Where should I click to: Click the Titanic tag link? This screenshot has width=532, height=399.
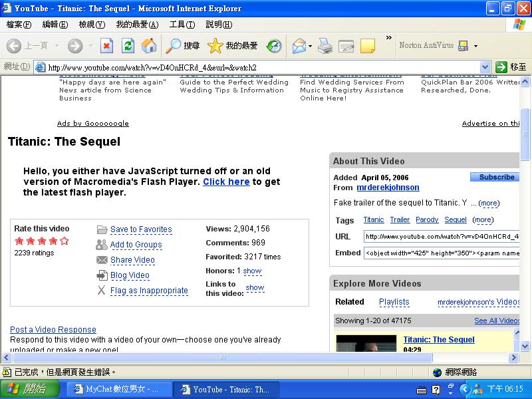click(374, 220)
